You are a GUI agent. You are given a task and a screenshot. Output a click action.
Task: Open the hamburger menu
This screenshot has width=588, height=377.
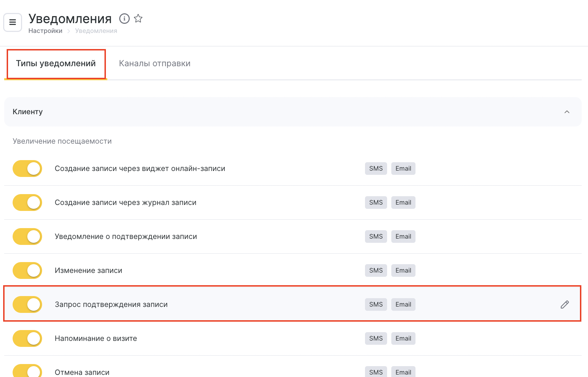pyautogui.click(x=13, y=22)
